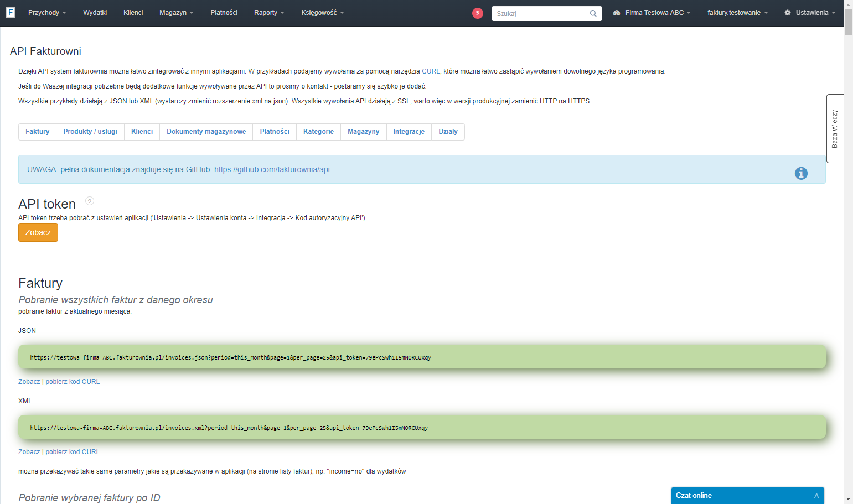Click the help icon beside API token
853x504 pixels.
[x=90, y=201]
